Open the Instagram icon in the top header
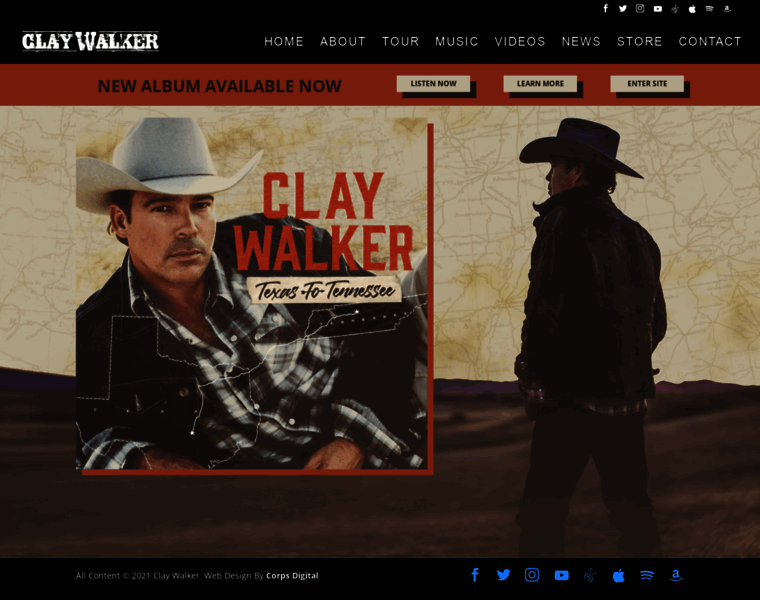The height and width of the screenshot is (600, 760). click(640, 8)
